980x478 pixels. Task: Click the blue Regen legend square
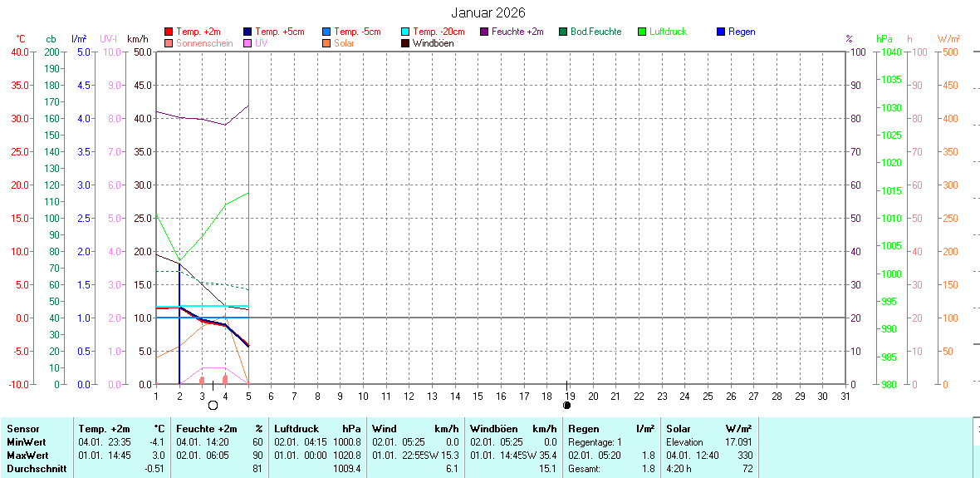[722, 32]
